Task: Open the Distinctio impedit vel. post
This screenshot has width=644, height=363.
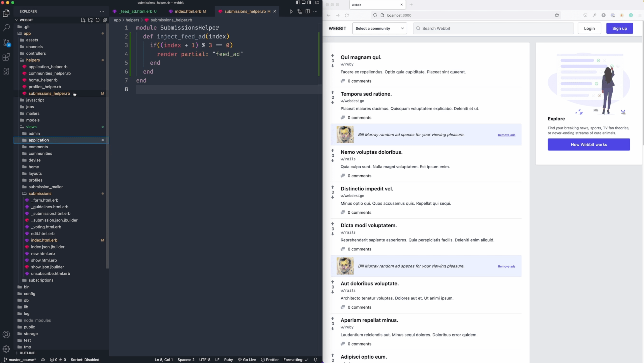Action: (367, 189)
